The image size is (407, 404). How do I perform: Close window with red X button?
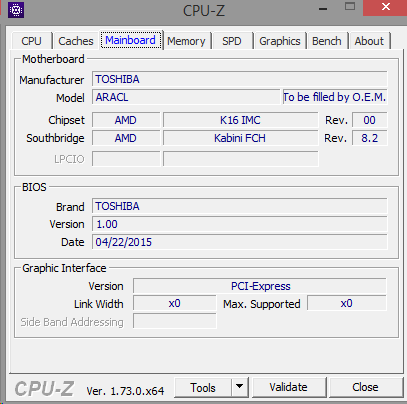pos(386,7)
